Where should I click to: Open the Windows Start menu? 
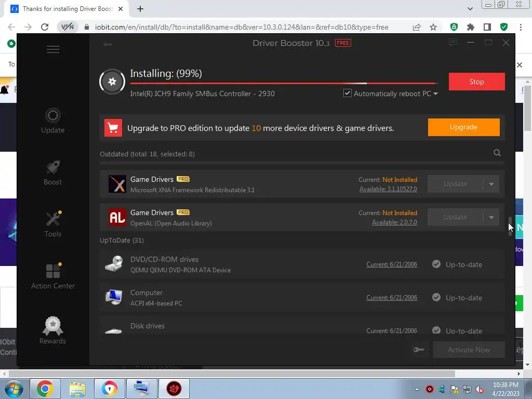click(14, 389)
